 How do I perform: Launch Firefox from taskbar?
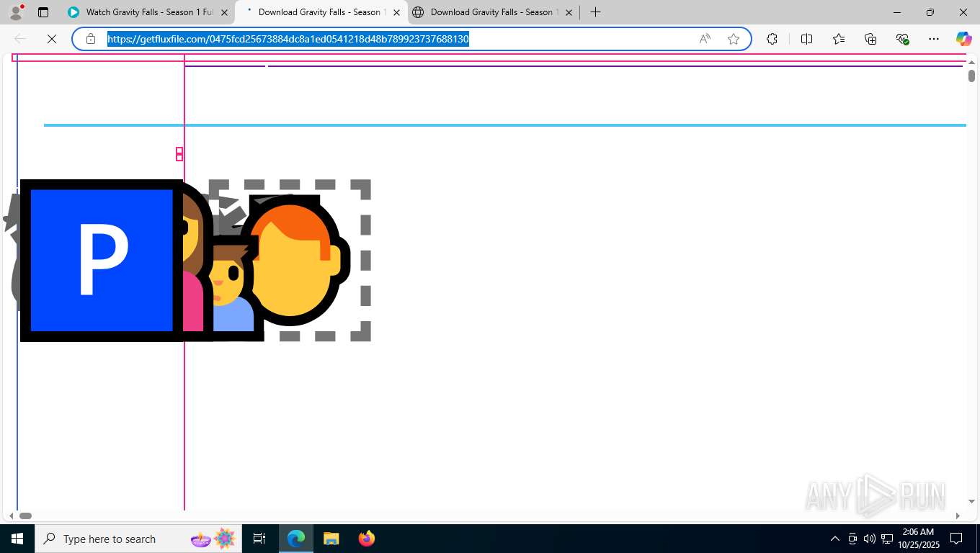[366, 539]
